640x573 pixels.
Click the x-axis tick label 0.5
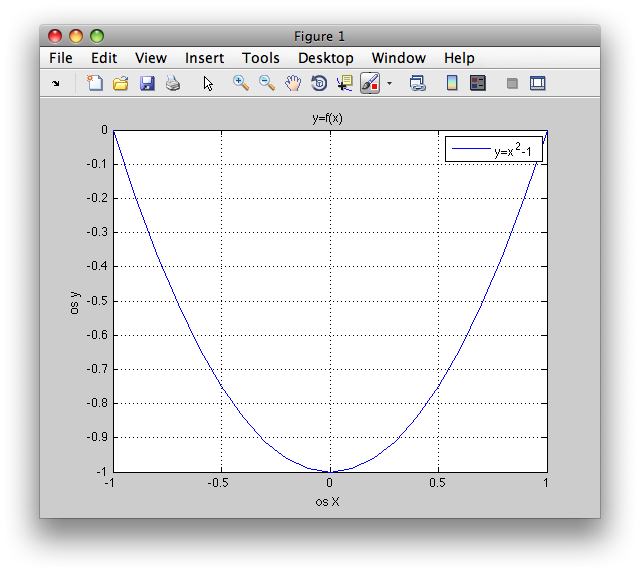tap(438, 483)
